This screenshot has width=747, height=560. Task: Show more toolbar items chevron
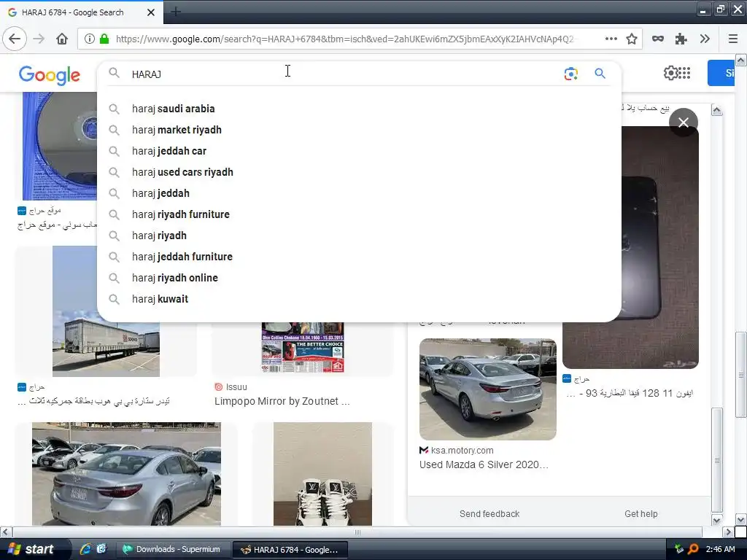click(x=705, y=39)
